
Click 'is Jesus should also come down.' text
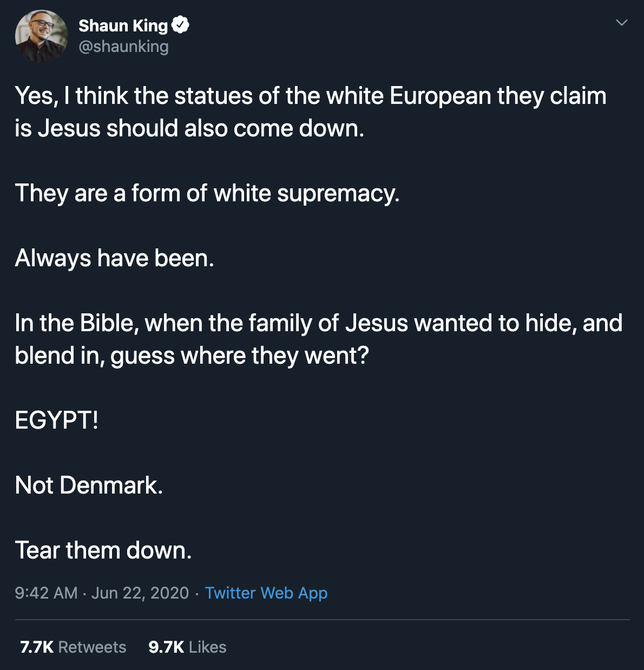pyautogui.click(x=189, y=129)
